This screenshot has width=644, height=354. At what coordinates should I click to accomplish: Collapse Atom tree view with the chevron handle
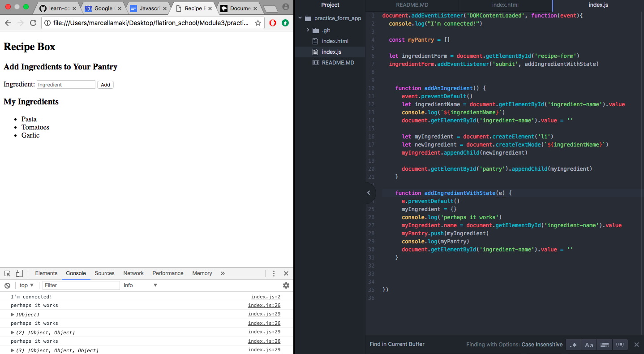[369, 193]
